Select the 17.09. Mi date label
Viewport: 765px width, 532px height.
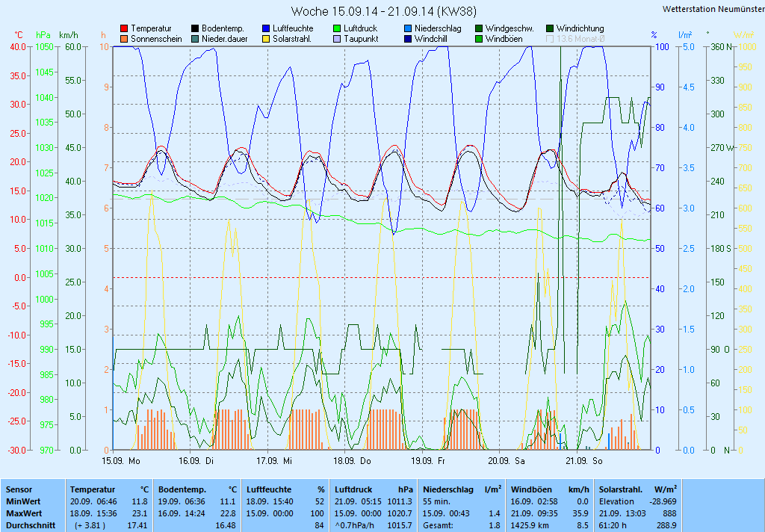(x=274, y=461)
